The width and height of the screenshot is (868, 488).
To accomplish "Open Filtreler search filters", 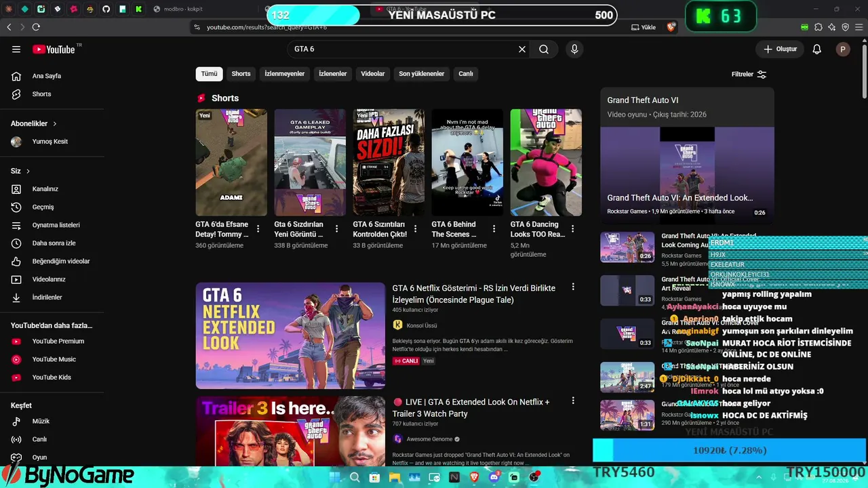I will [749, 74].
